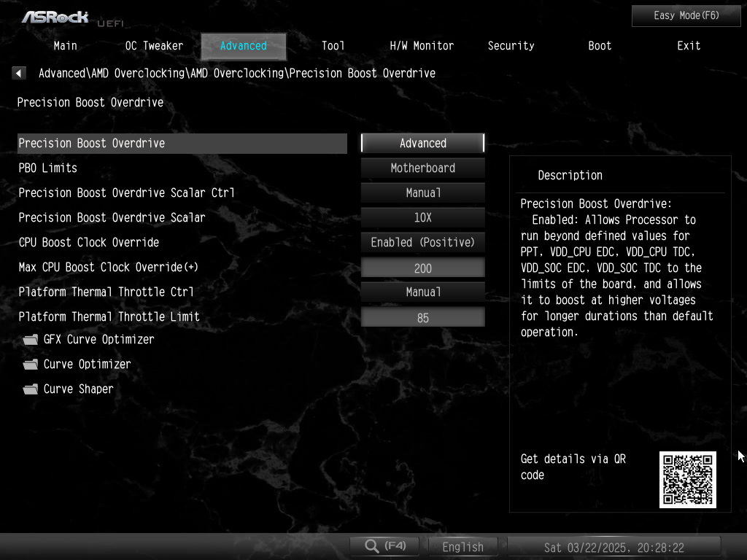Screen dimensions: 747x560
Task: Select the 10X Overdrive Scalar value
Action: (422, 217)
